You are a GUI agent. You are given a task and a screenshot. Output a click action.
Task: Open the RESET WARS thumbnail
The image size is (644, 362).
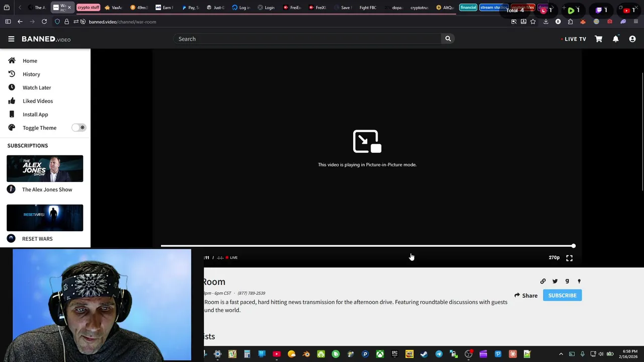(x=45, y=218)
